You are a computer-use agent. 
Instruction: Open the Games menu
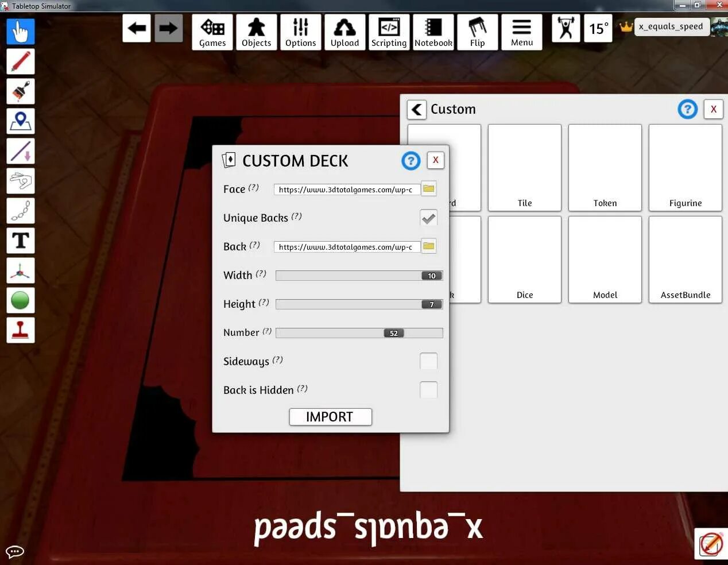click(x=212, y=32)
